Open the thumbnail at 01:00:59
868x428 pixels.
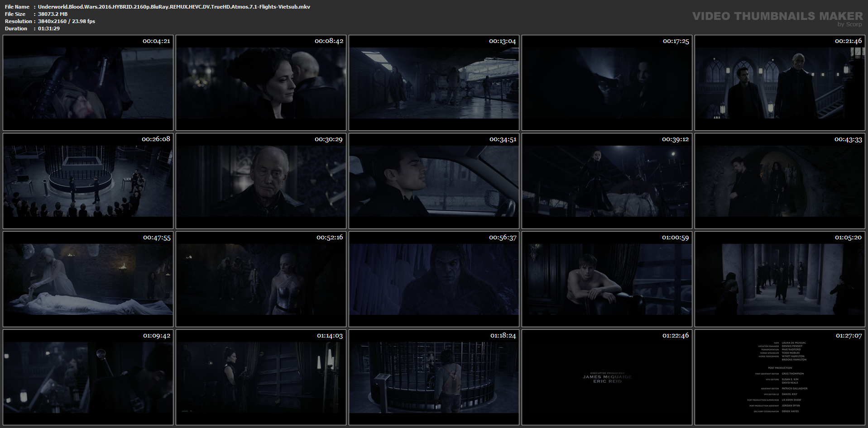pos(607,279)
